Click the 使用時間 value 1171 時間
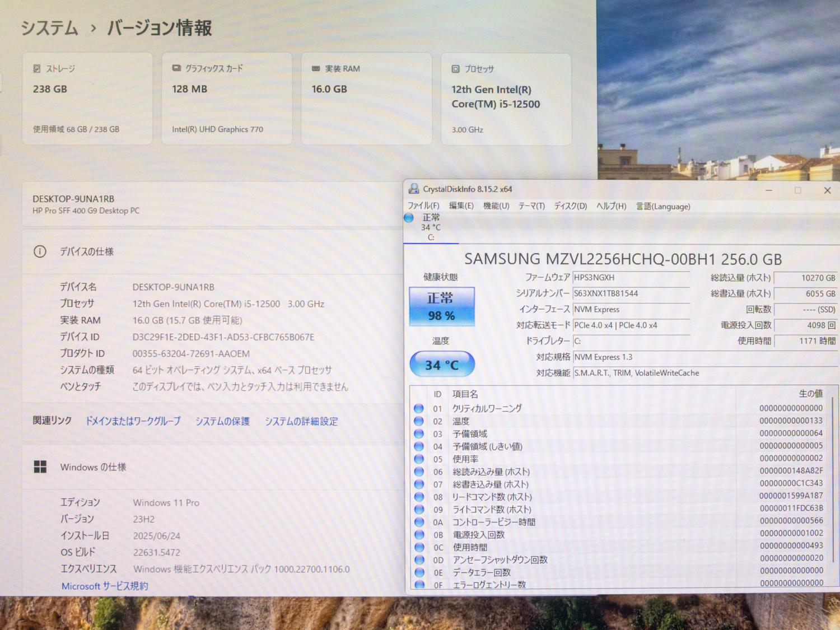840x630 pixels. (x=806, y=341)
